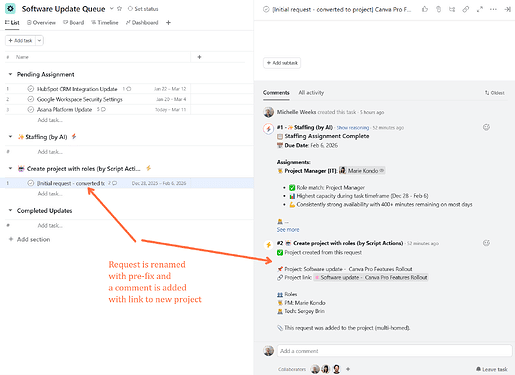Add a new view tab with plus
This screenshot has width=515, height=375.
tap(168, 23)
